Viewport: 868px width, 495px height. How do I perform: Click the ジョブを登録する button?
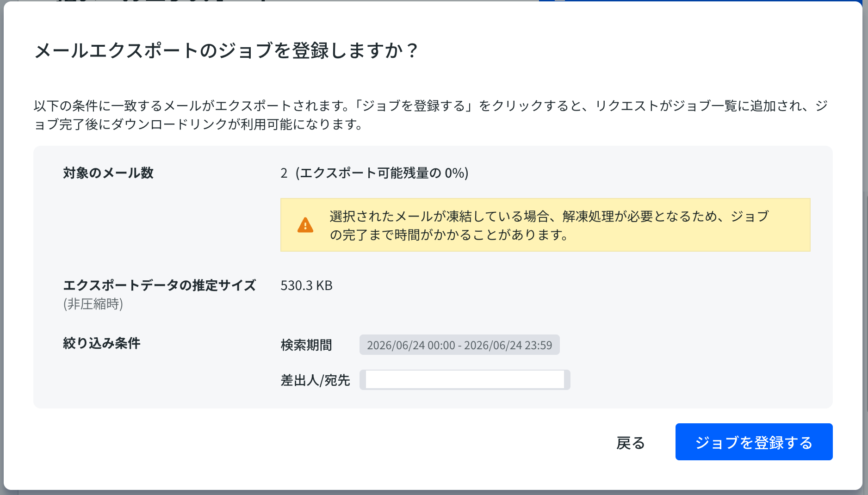754,442
